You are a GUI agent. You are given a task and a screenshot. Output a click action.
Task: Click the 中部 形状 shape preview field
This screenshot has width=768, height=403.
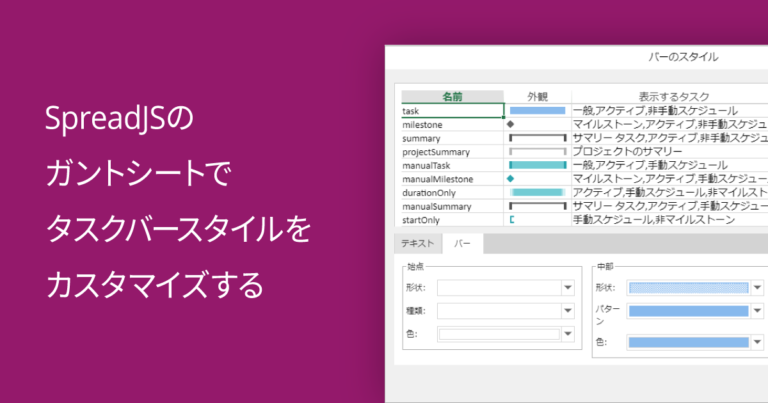pos(689,287)
